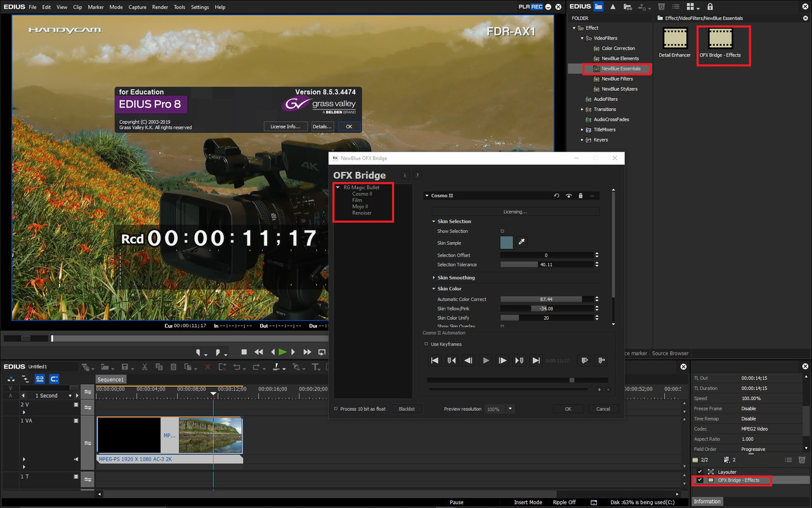Check Process 10 bit as float

tap(336, 409)
